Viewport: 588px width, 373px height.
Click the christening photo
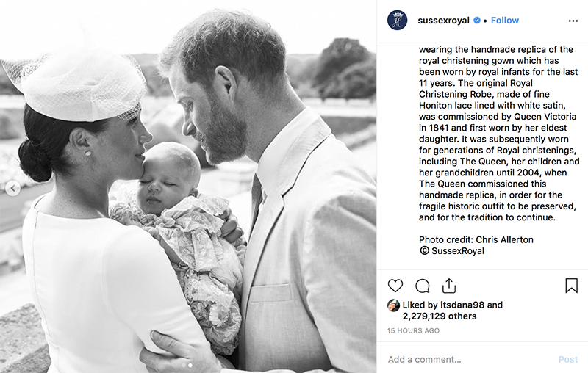(x=188, y=184)
